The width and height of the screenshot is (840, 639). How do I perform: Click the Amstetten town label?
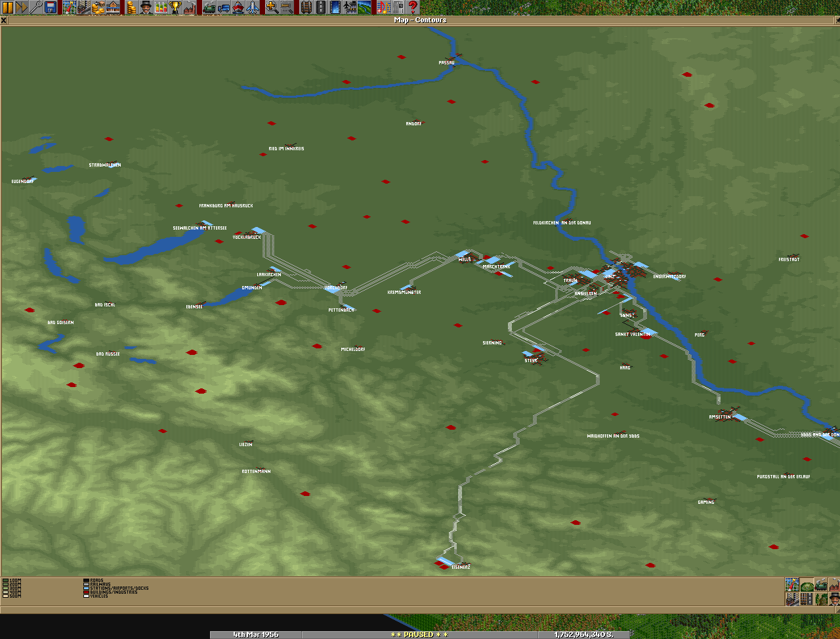pos(720,417)
